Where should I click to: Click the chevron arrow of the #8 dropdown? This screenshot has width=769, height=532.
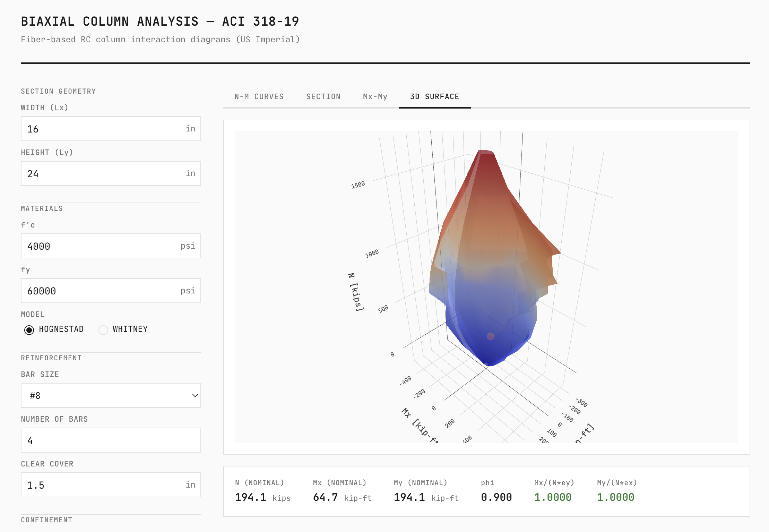pos(195,395)
